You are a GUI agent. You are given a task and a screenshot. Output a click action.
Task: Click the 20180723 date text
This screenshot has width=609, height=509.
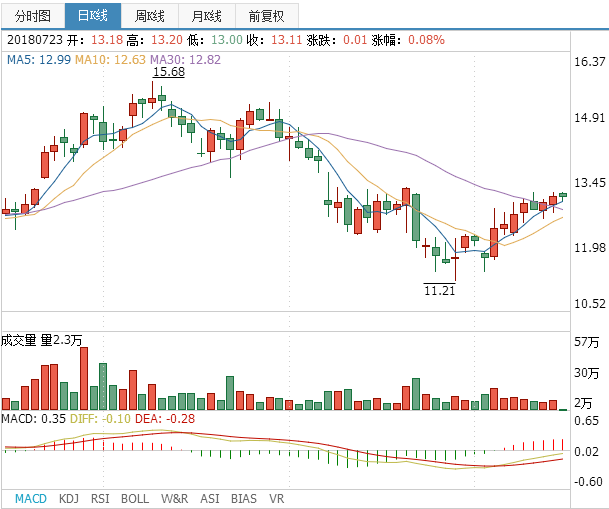click(35, 40)
